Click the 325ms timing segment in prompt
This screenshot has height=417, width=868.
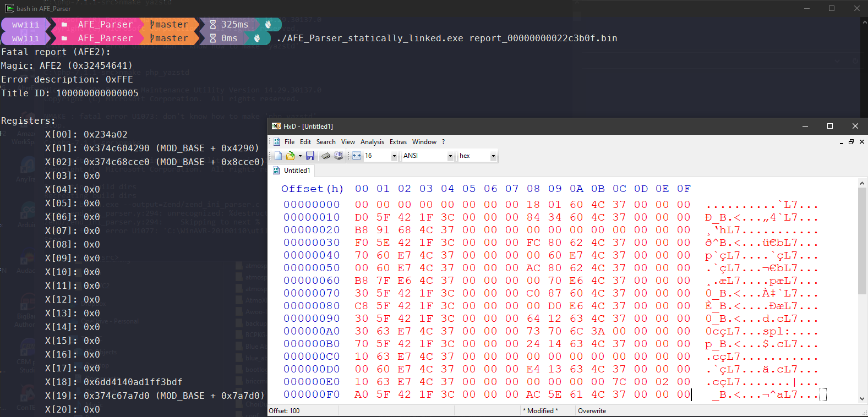coord(229,24)
